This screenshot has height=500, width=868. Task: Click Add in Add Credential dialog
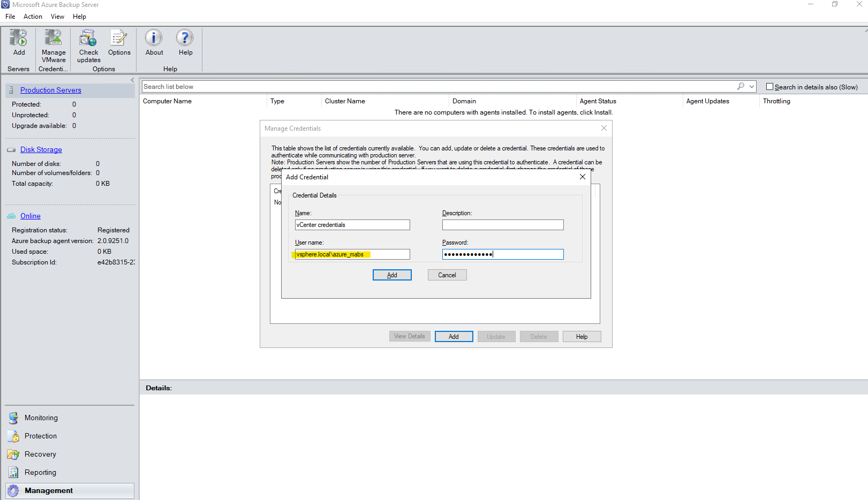click(x=392, y=275)
